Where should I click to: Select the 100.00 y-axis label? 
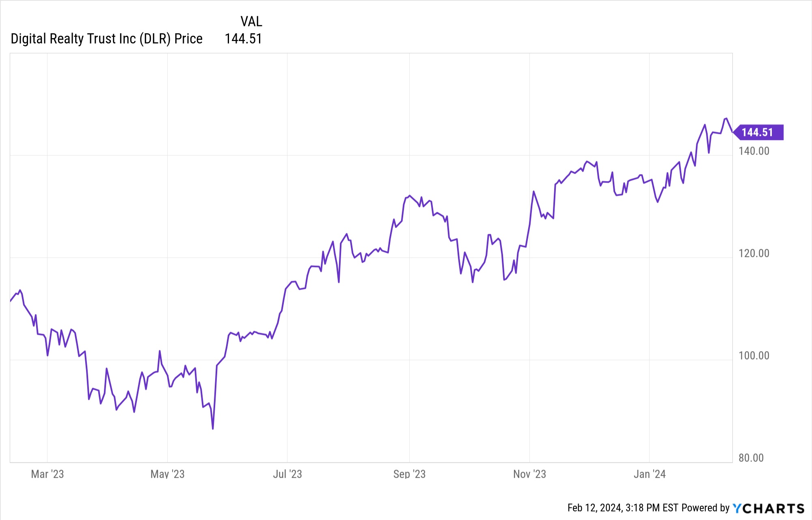click(754, 356)
